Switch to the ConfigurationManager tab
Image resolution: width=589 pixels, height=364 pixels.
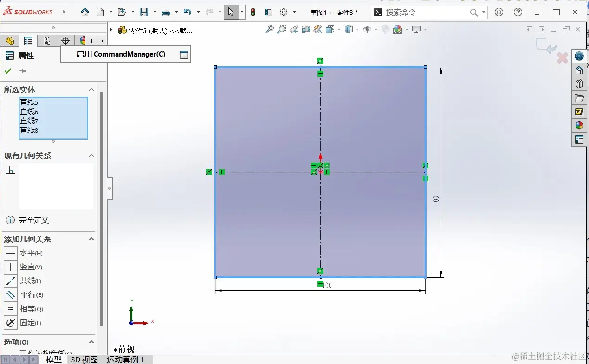tap(46, 41)
